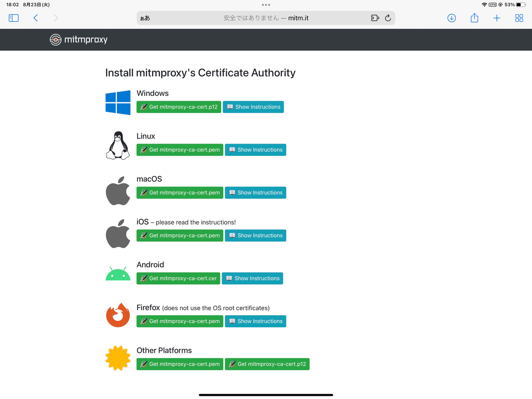The width and height of the screenshot is (532, 399).
Task: Tap the battery indicator icon
Action: pos(521,5)
